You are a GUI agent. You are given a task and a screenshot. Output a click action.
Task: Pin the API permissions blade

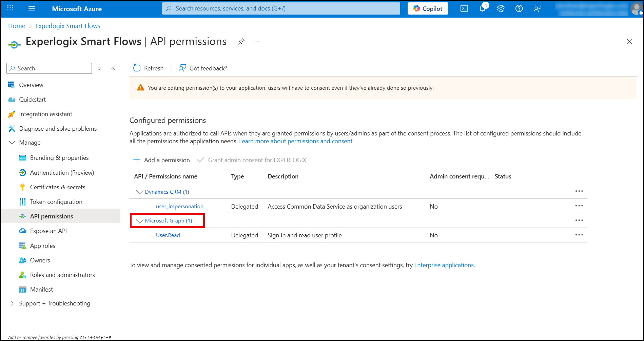click(x=241, y=42)
